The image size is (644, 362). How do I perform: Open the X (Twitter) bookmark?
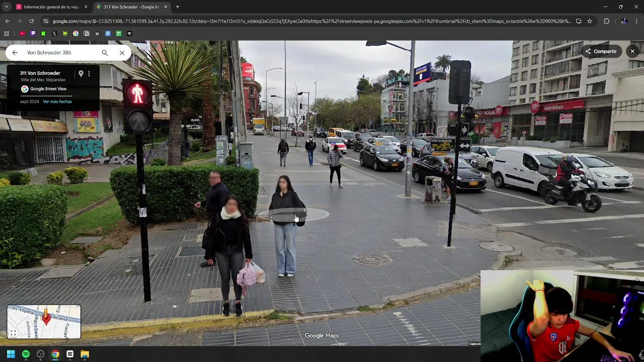(x=54, y=34)
